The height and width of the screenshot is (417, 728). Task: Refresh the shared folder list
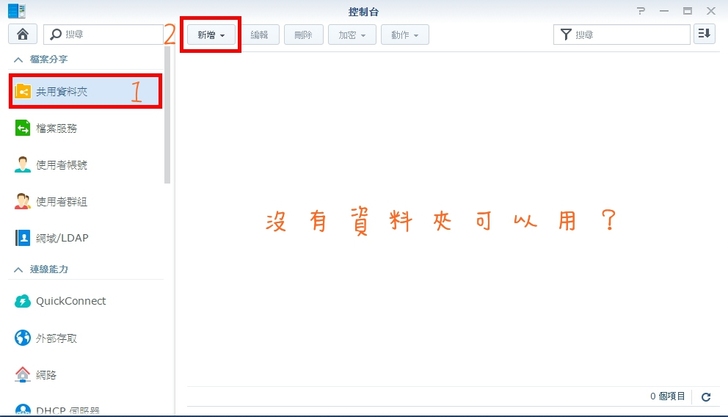706,397
